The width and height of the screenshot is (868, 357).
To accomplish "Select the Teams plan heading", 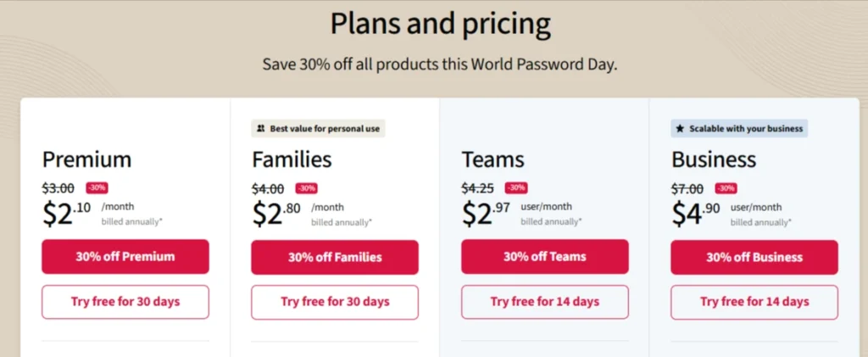I will pyautogui.click(x=492, y=159).
